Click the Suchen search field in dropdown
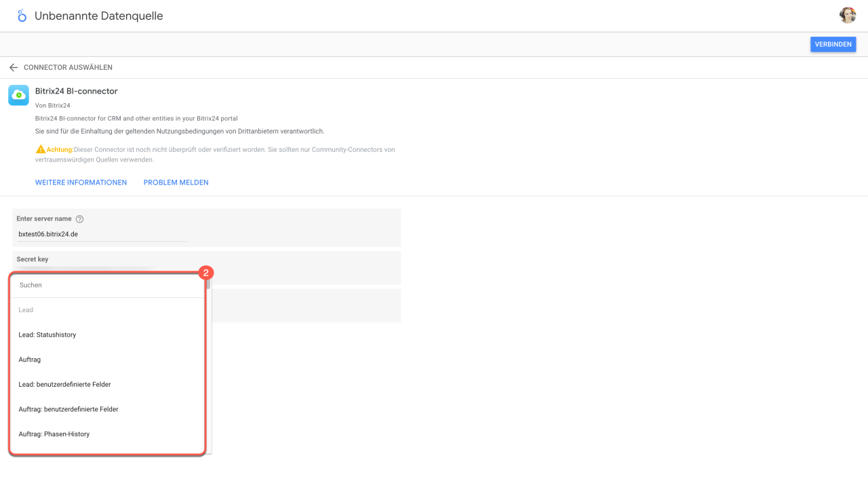The width and height of the screenshot is (868, 479). click(108, 285)
